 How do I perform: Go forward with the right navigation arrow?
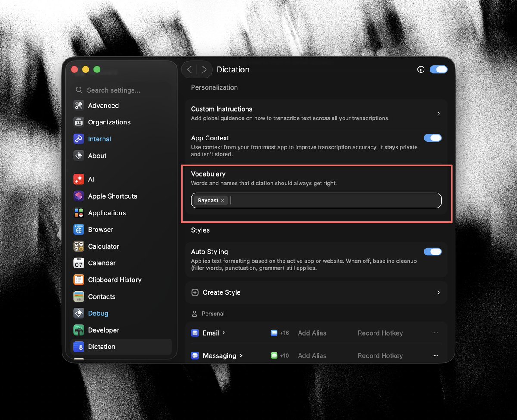204,69
